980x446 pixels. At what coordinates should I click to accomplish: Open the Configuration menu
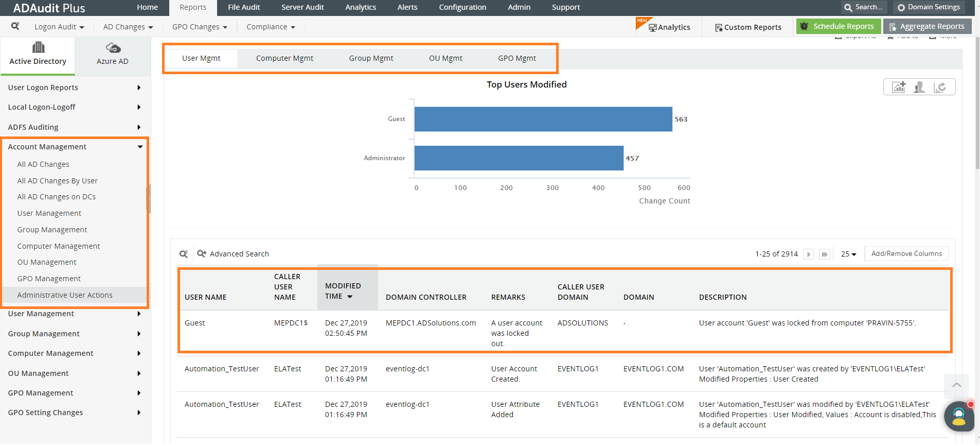pyautogui.click(x=462, y=7)
